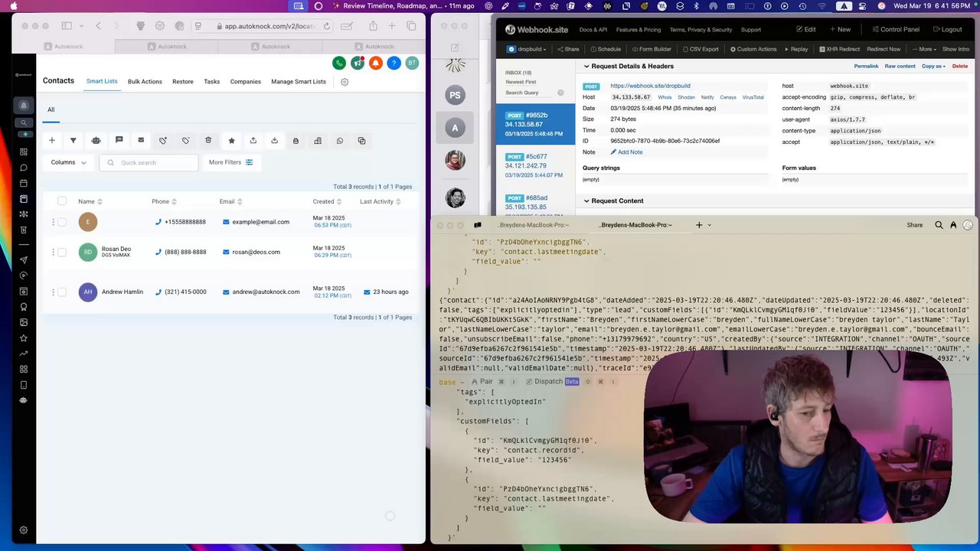Open Calendar from the left sidebar
Viewport: 980px width, 551px height.
pyautogui.click(x=24, y=184)
